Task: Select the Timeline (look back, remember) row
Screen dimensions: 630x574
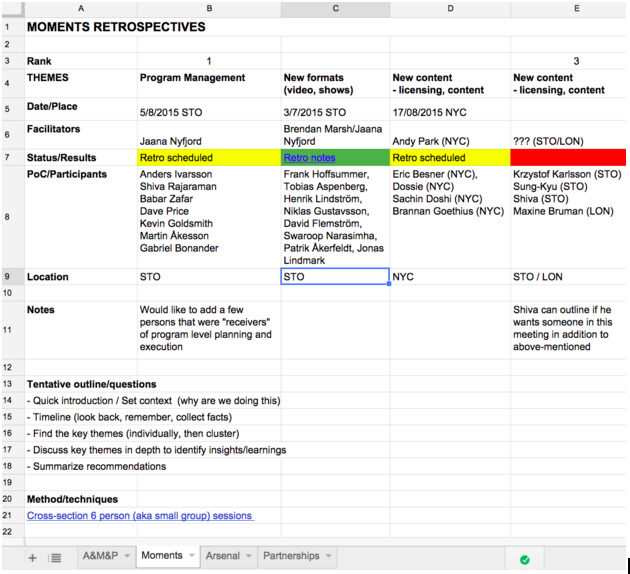Action: pos(129,417)
